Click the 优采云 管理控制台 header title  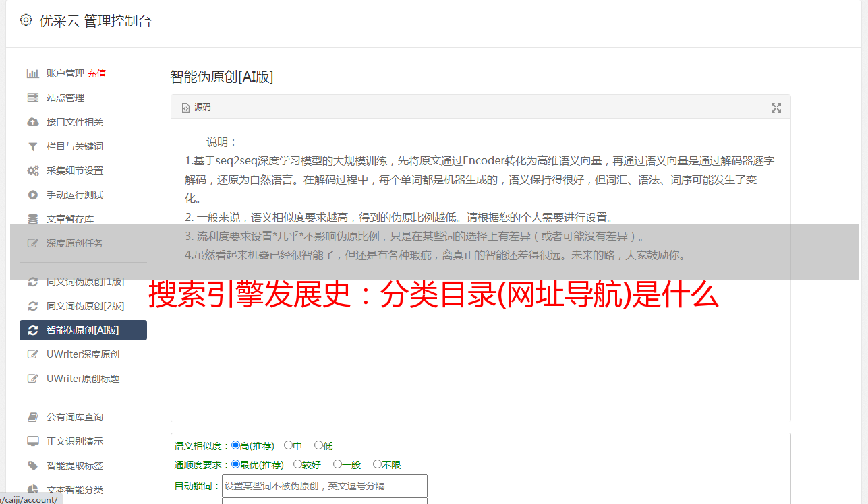(x=95, y=21)
